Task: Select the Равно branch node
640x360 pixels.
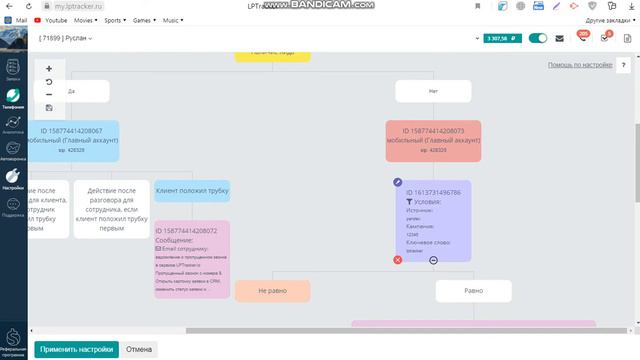Action: click(473, 291)
